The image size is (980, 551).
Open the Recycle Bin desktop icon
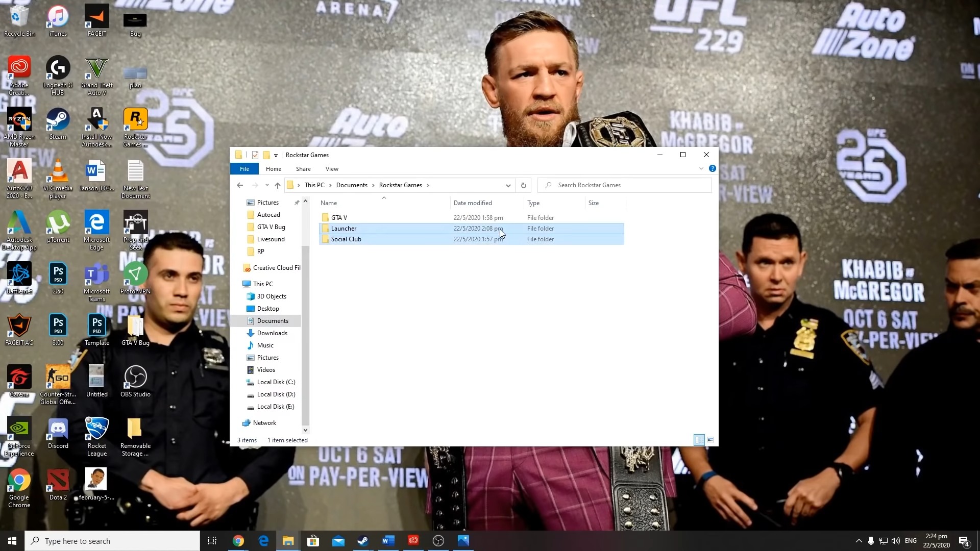click(19, 21)
